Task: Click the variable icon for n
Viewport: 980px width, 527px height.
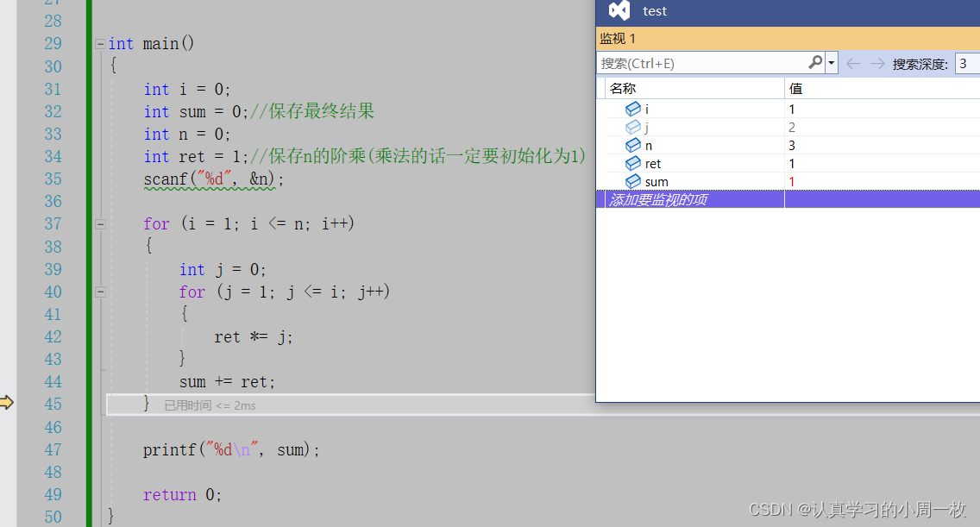Action: click(x=633, y=145)
